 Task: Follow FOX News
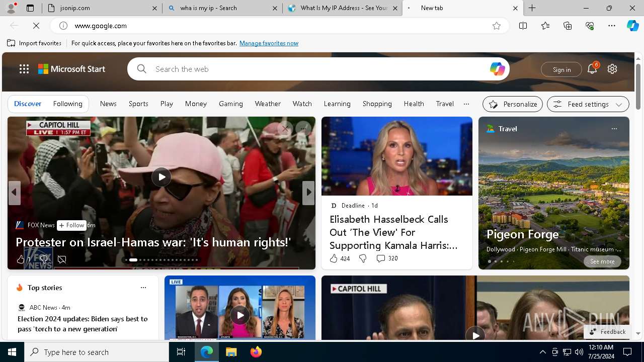coord(71,225)
